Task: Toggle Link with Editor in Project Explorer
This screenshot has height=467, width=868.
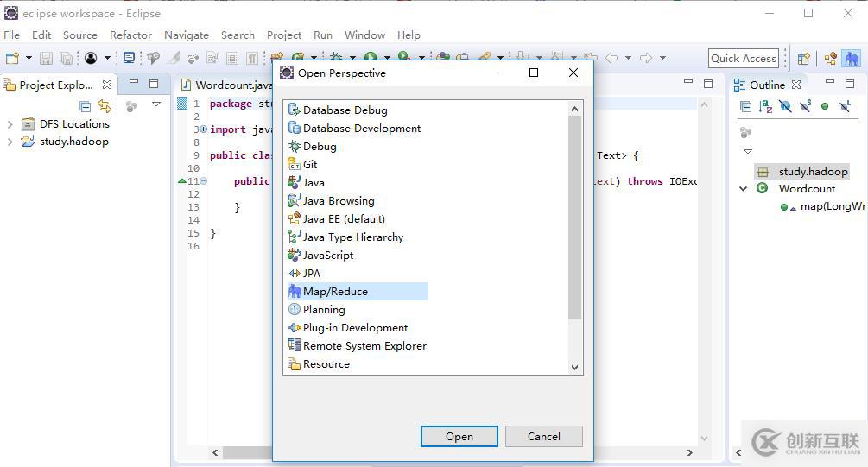Action: tap(104, 105)
